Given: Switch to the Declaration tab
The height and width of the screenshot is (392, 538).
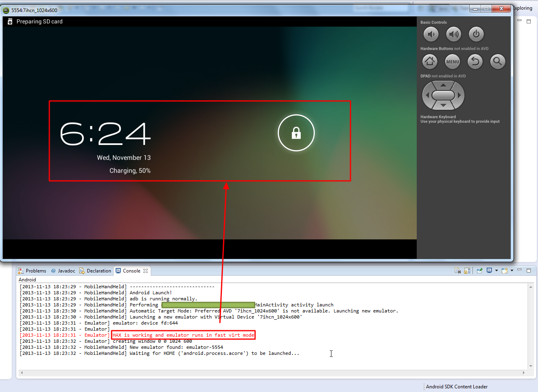Looking at the screenshot, I should coord(95,271).
